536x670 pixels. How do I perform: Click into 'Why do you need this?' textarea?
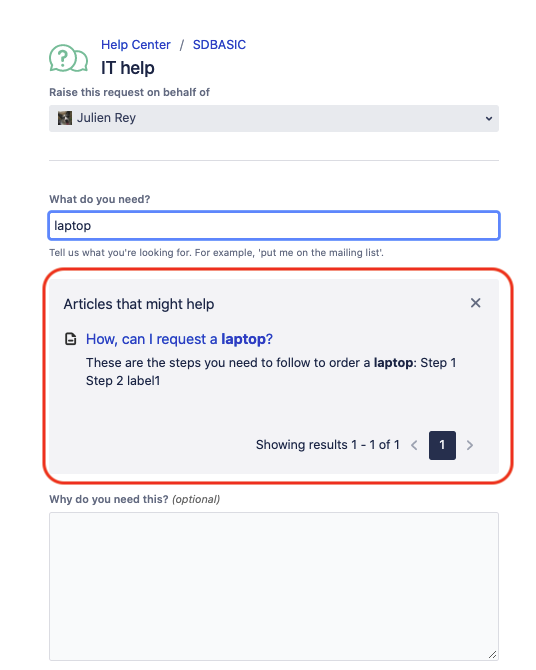(x=274, y=586)
